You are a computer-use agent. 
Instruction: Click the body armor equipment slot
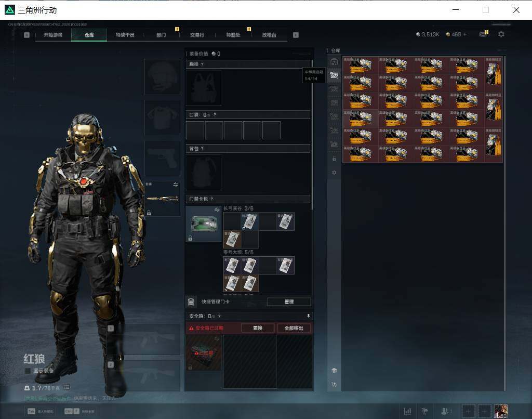pyautogui.click(x=162, y=117)
